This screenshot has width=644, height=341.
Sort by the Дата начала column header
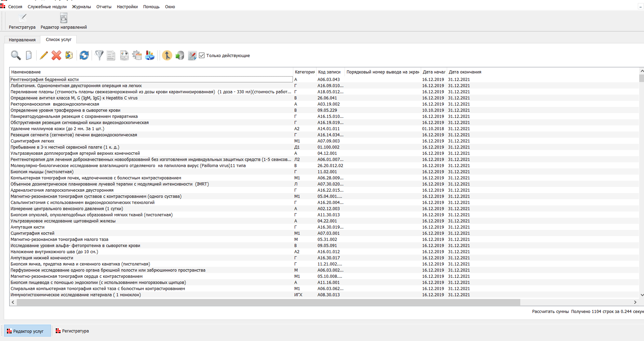[x=434, y=72]
